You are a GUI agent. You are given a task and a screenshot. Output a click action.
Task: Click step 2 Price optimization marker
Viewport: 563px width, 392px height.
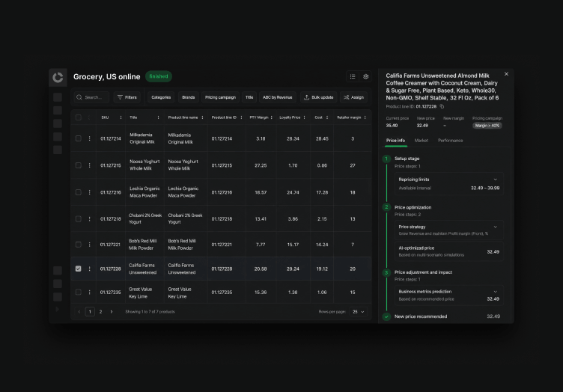pos(386,207)
